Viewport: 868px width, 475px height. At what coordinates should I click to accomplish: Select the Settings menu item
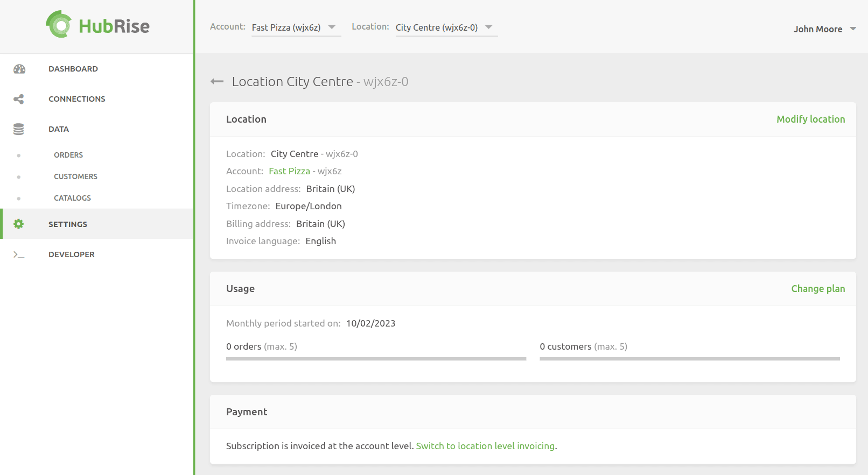click(x=97, y=224)
